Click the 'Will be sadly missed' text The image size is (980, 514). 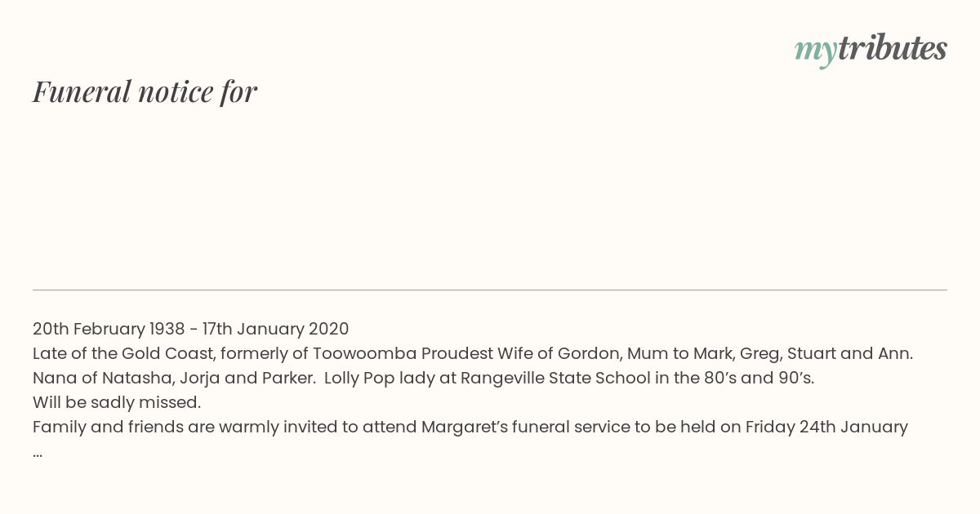(117, 402)
